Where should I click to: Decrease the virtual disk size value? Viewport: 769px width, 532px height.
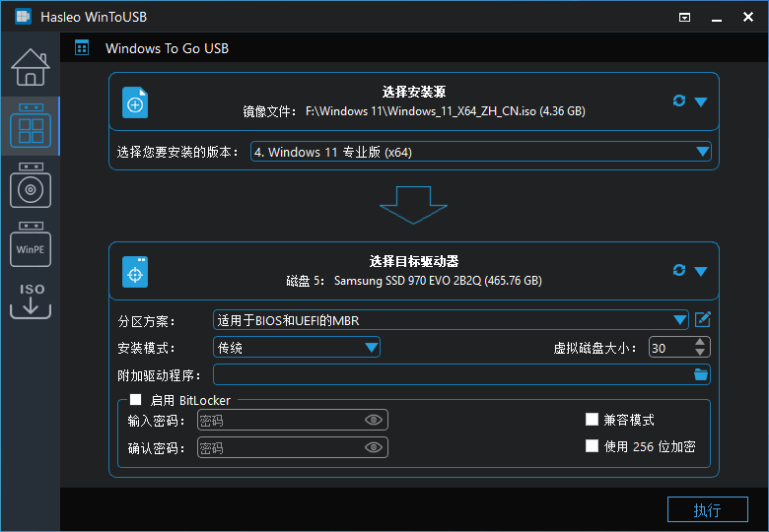pyautogui.click(x=700, y=353)
